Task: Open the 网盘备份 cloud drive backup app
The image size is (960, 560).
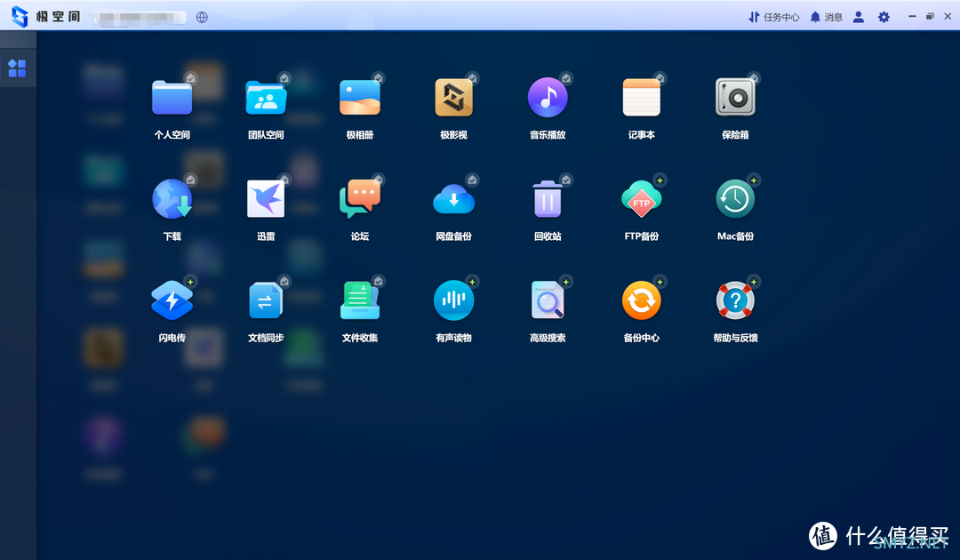Action: [x=453, y=199]
